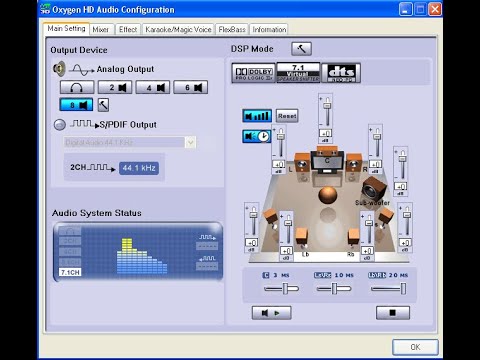Image resolution: width=480 pixels, height=360 pixels.
Task: Select 6 speaker output button
Action: click(191, 87)
